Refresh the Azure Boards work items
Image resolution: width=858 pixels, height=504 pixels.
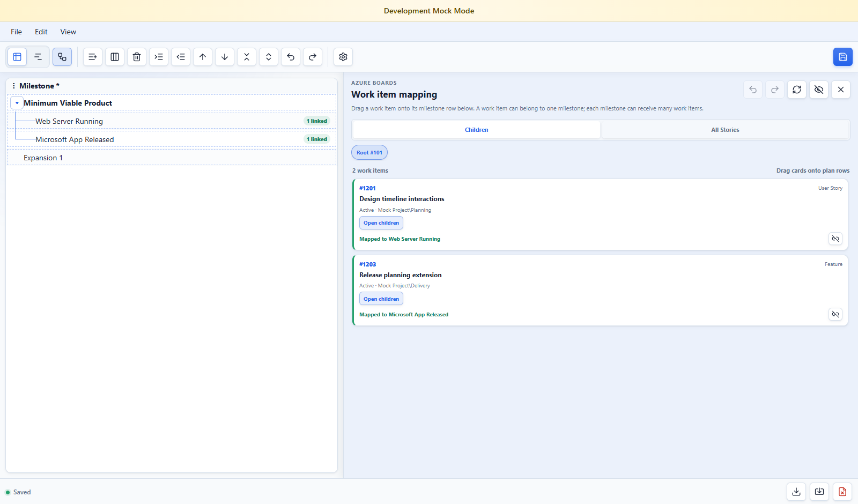point(797,90)
